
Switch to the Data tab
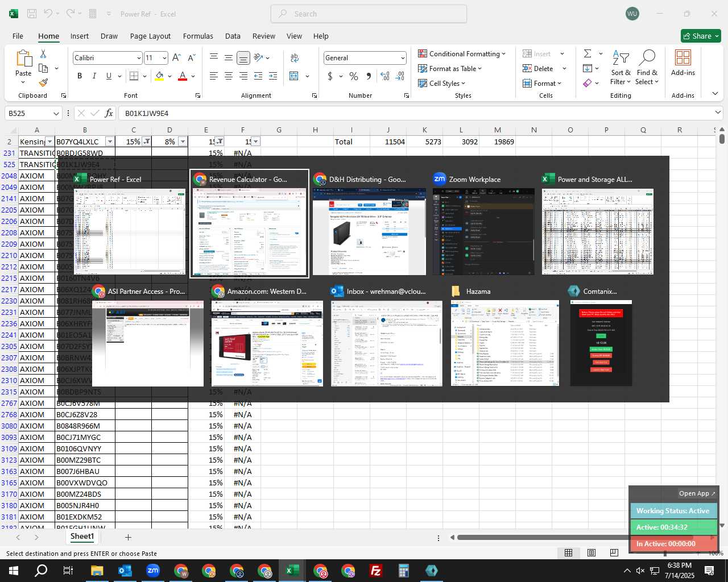pyautogui.click(x=233, y=36)
